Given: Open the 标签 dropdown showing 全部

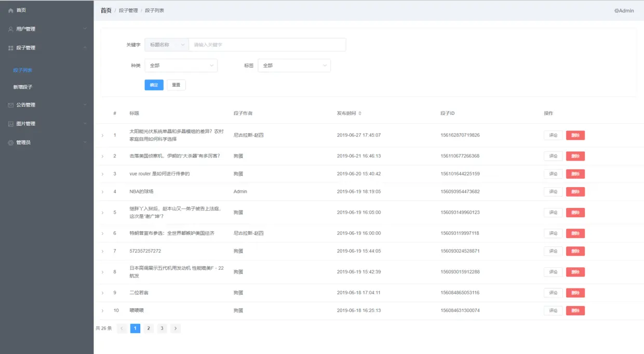Looking at the screenshot, I should 294,65.
